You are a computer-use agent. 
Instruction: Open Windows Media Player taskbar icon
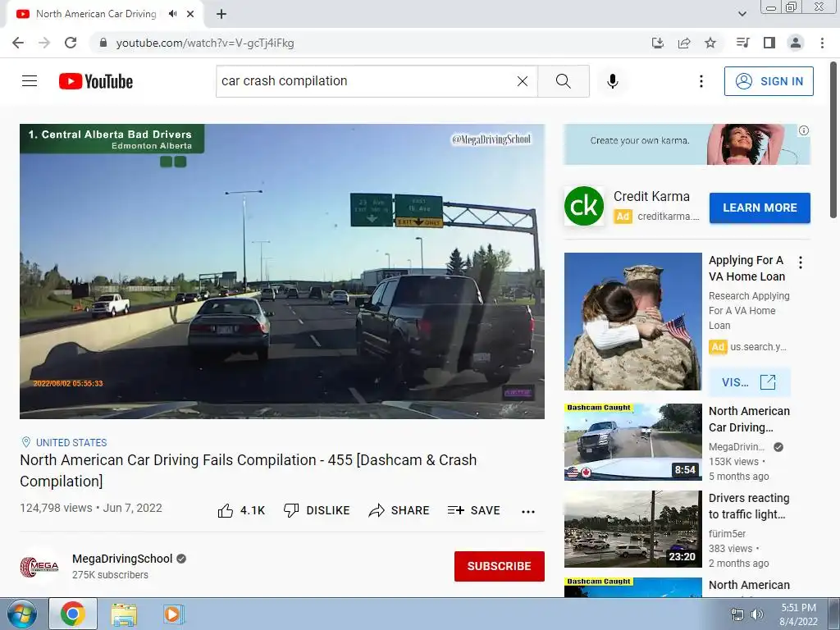point(173,614)
